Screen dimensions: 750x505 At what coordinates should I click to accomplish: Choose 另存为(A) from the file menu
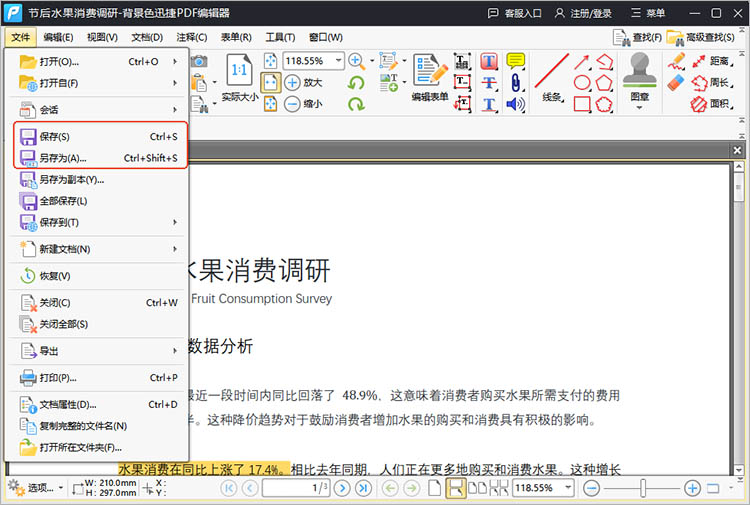tap(99, 158)
